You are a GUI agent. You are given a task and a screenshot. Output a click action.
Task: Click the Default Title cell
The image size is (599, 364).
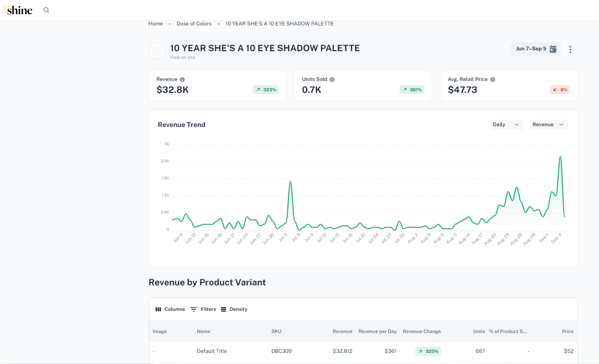(212, 351)
